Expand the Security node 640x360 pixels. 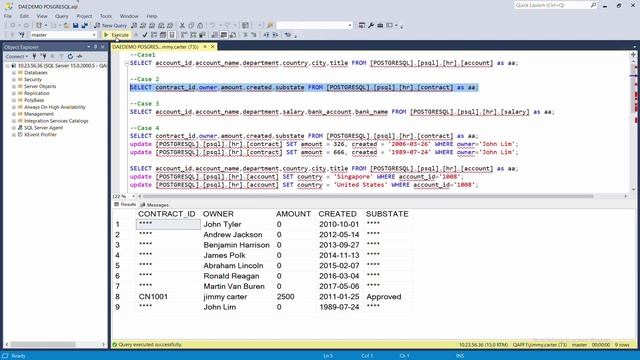(x=13, y=80)
